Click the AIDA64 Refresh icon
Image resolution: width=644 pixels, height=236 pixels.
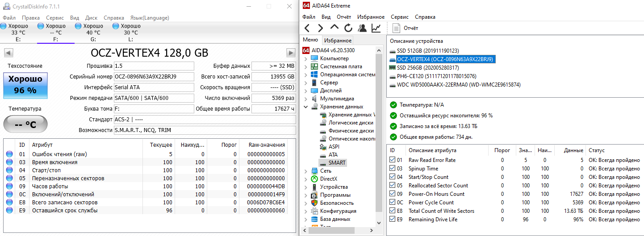(x=348, y=28)
